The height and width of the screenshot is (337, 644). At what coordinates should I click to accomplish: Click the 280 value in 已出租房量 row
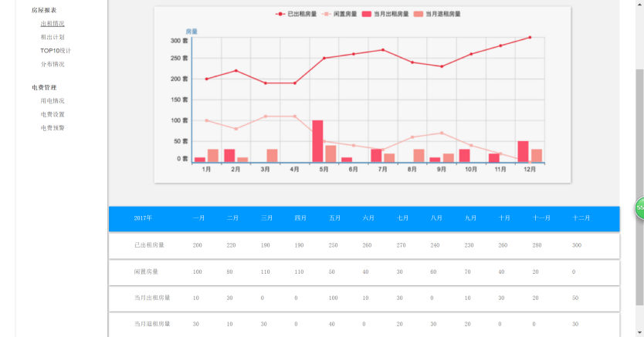click(x=537, y=245)
